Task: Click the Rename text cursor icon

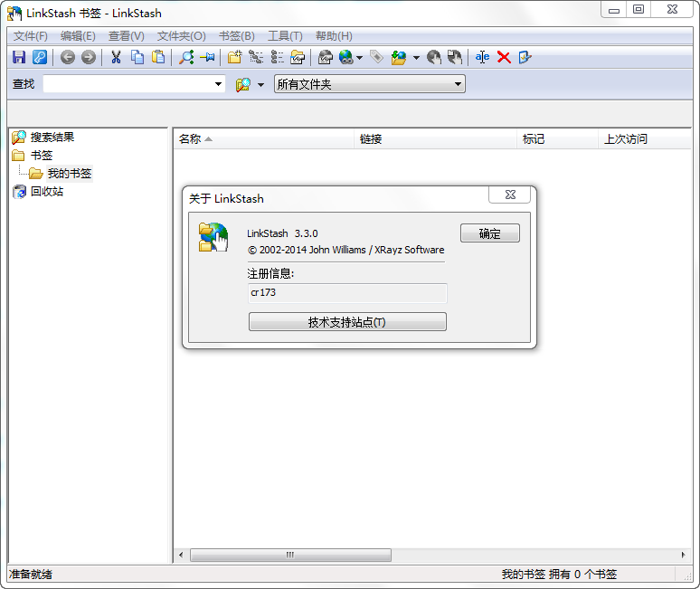Action: (x=482, y=57)
